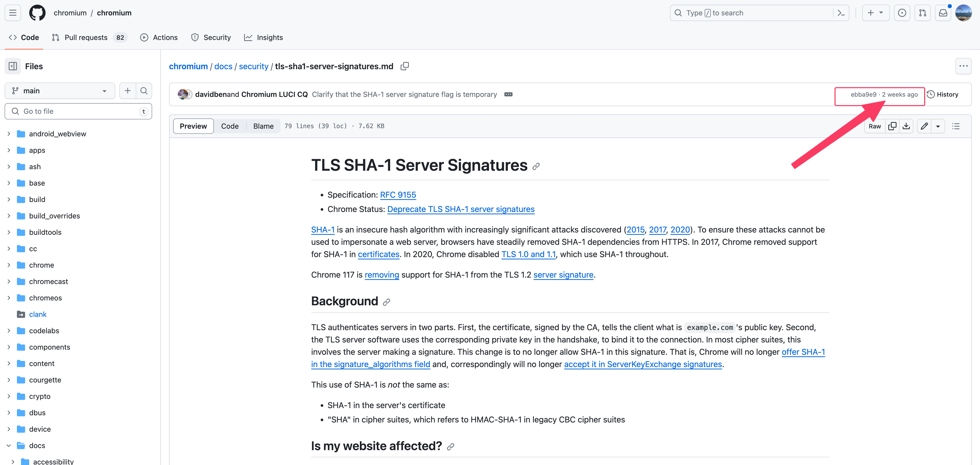Open the more options ellipsis menu

point(964,66)
